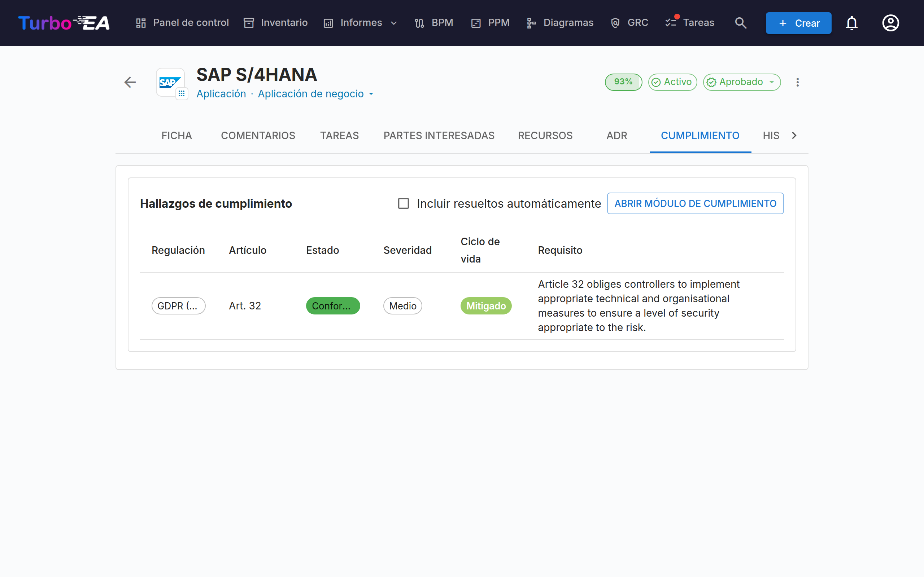Expand the Aplicación de negocio subtype dropdown
Screen dimensions: 924x577
coord(316,94)
